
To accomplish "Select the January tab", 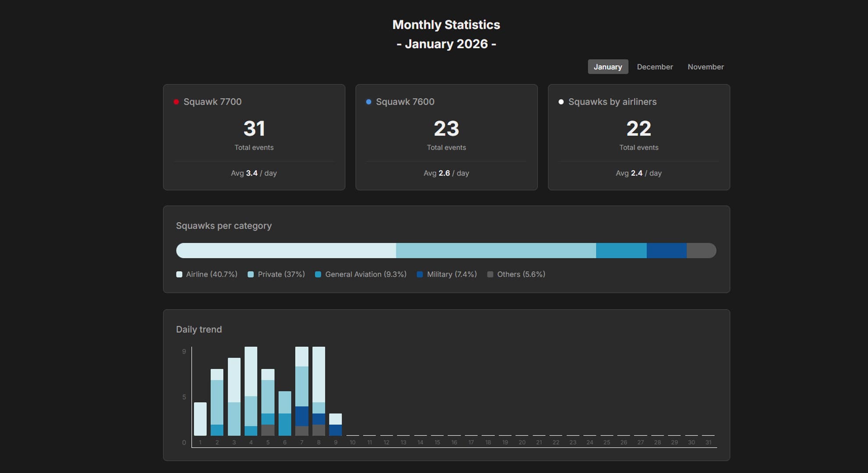I will point(608,67).
